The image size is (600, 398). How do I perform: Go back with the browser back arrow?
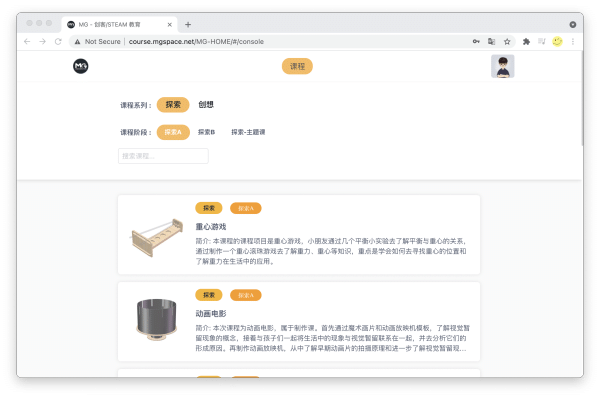click(27, 41)
